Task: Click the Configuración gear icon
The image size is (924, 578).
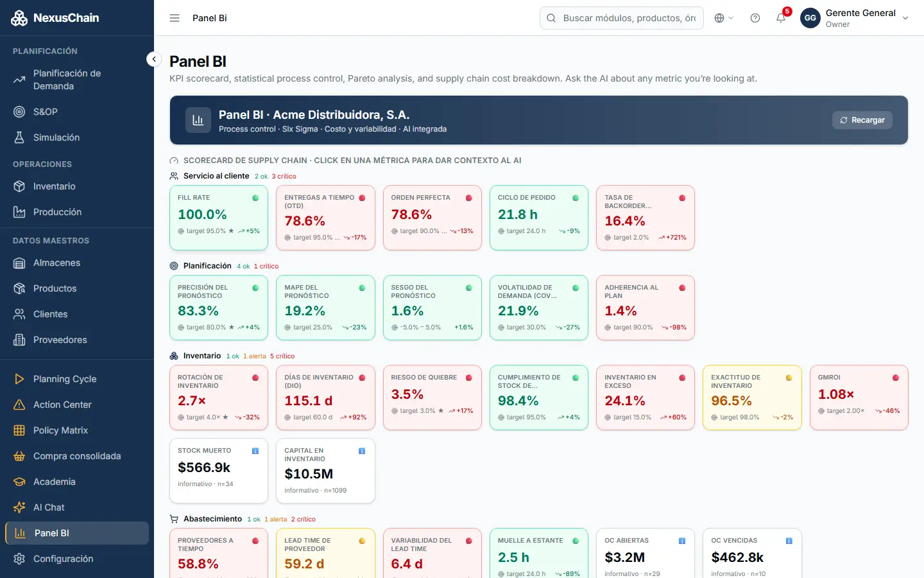Action: pyautogui.click(x=19, y=559)
